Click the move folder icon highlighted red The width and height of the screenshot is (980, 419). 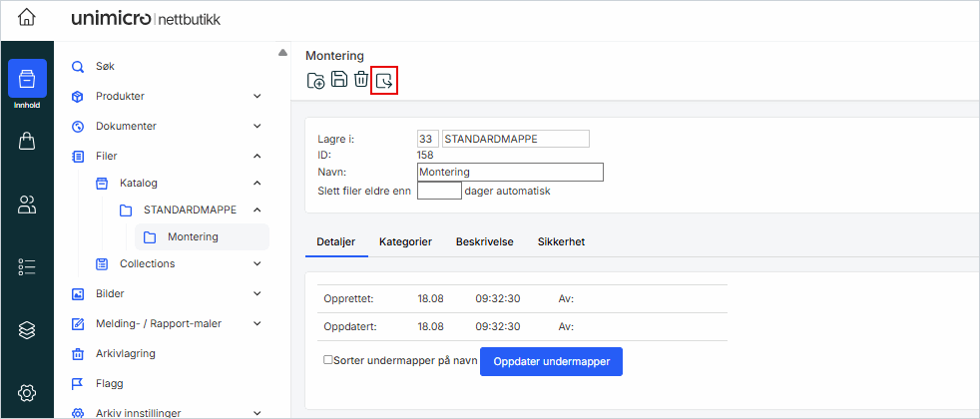(384, 81)
